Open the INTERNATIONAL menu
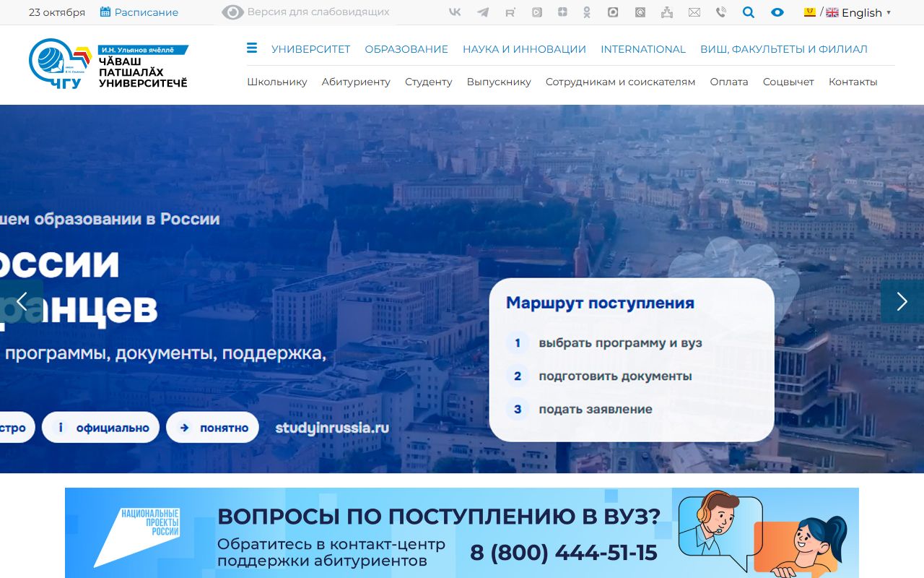This screenshot has width=924, height=578. point(643,49)
